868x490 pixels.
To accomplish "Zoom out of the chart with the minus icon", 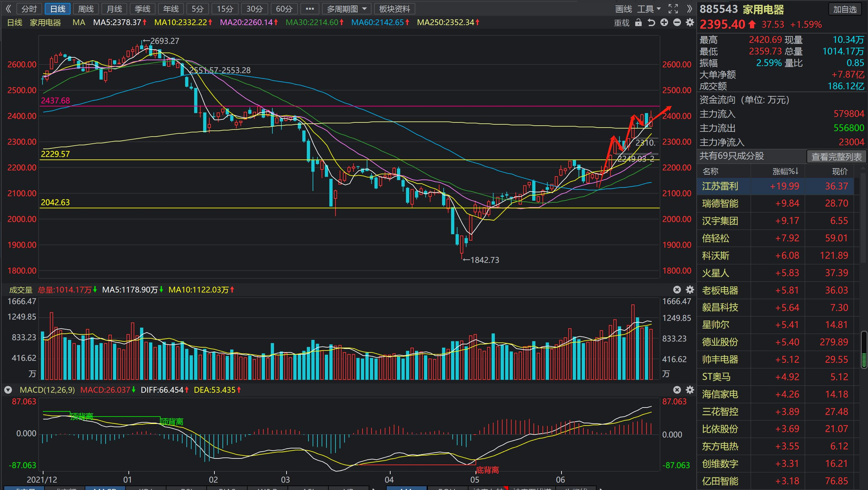I will tap(677, 23).
